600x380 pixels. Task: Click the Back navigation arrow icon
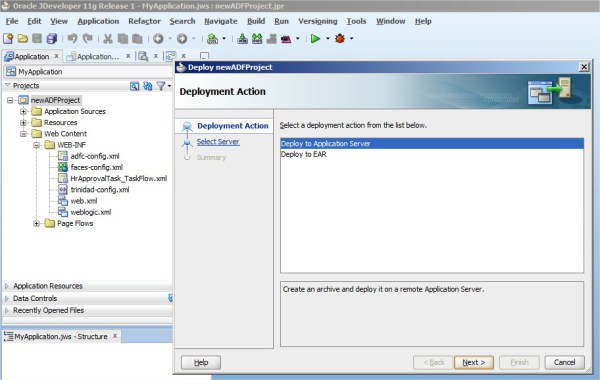pos(158,39)
